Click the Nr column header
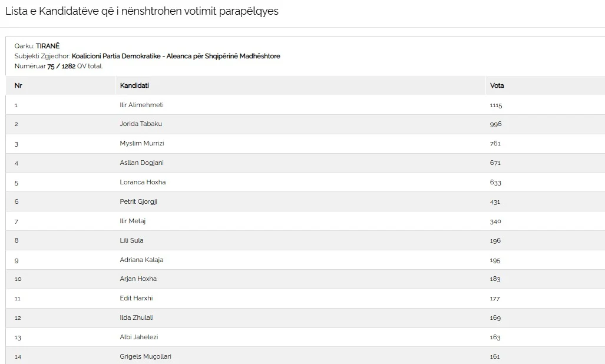The height and width of the screenshot is (364, 605). tap(18, 85)
